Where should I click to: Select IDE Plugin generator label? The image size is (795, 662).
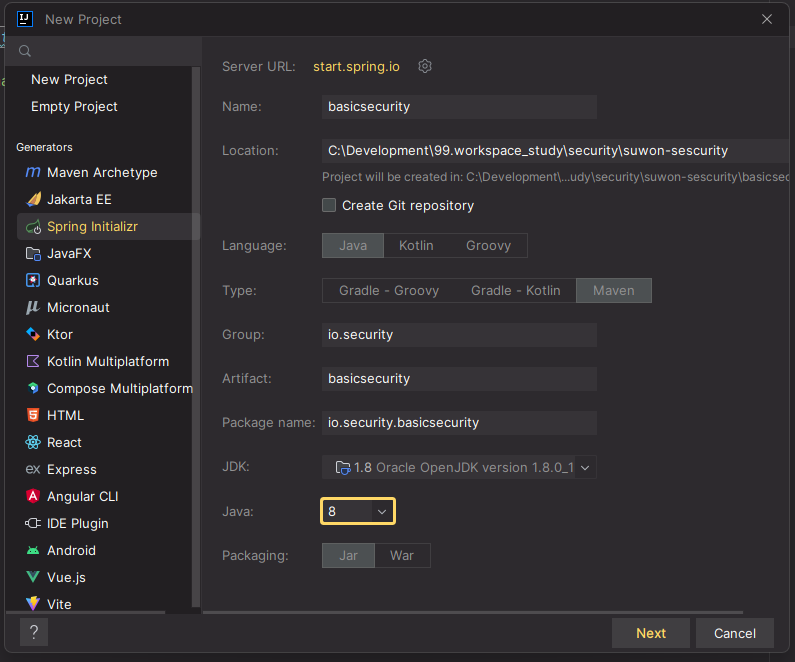(x=78, y=523)
